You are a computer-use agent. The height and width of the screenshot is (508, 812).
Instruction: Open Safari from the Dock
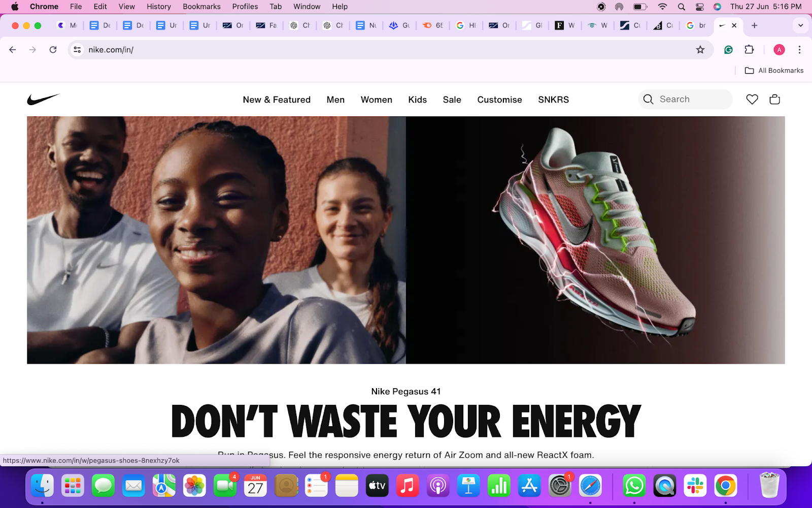pos(590,486)
